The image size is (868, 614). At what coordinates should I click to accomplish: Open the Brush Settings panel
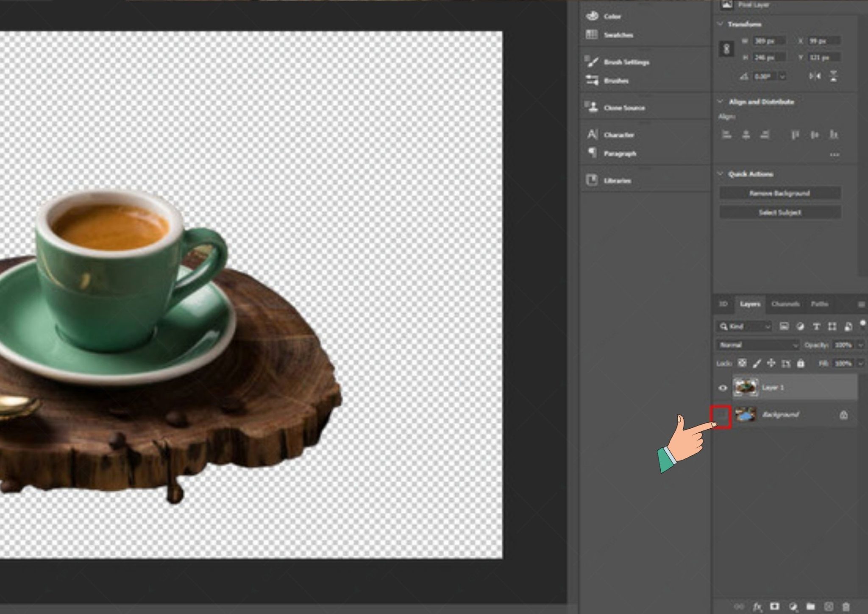(x=626, y=62)
